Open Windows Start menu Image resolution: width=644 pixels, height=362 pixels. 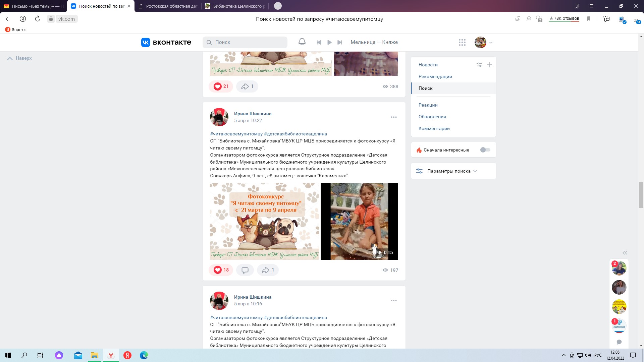tap(8, 355)
